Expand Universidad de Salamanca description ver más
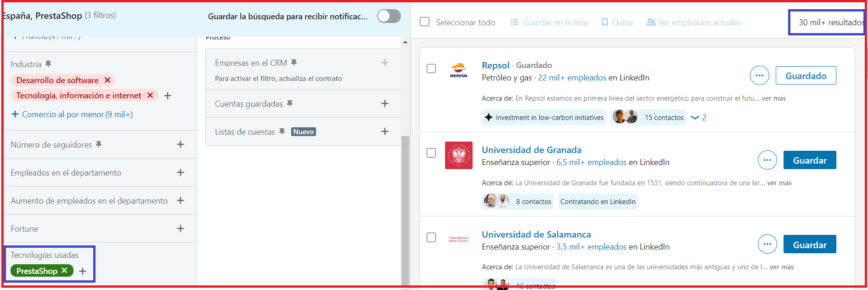The height and width of the screenshot is (290, 868). point(782,267)
